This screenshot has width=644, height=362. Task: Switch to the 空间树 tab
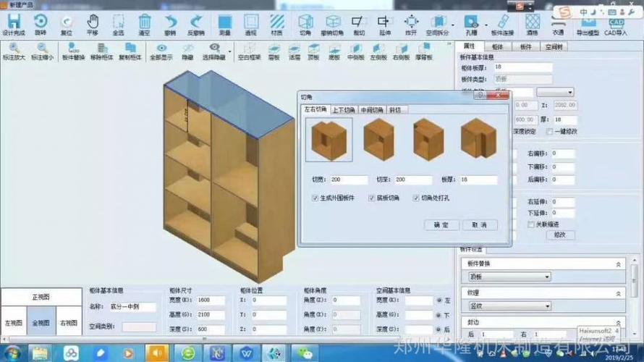(x=554, y=47)
